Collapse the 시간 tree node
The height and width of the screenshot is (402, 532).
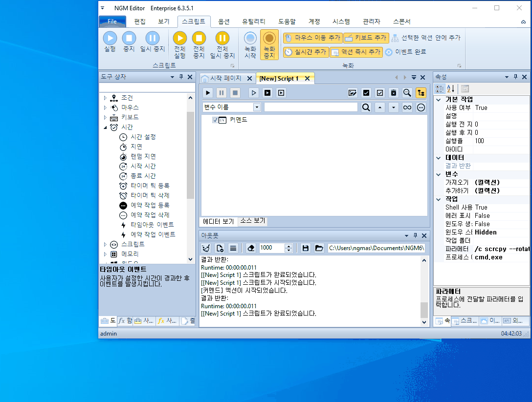(105, 127)
